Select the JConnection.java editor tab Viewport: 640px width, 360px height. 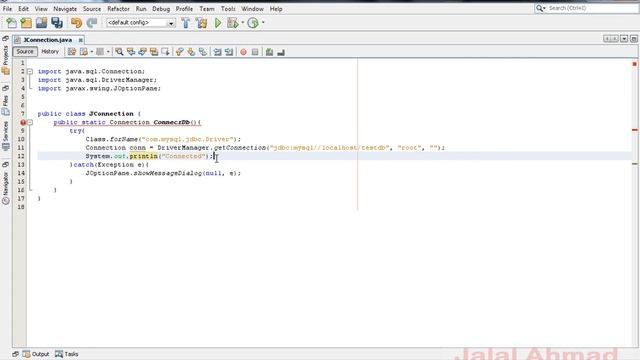click(47, 40)
